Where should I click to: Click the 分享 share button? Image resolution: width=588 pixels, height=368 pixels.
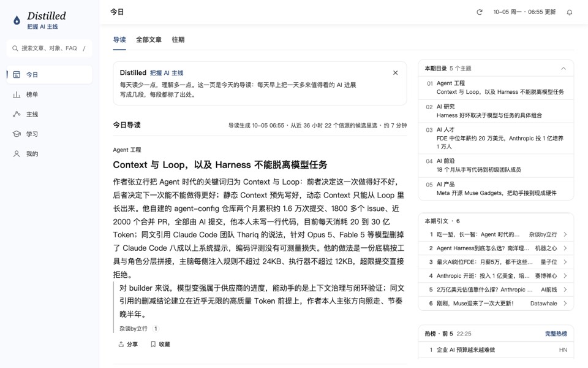(x=128, y=344)
